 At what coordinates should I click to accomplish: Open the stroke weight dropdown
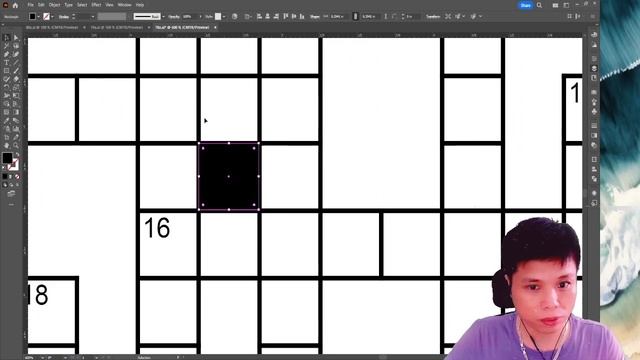(x=93, y=16)
